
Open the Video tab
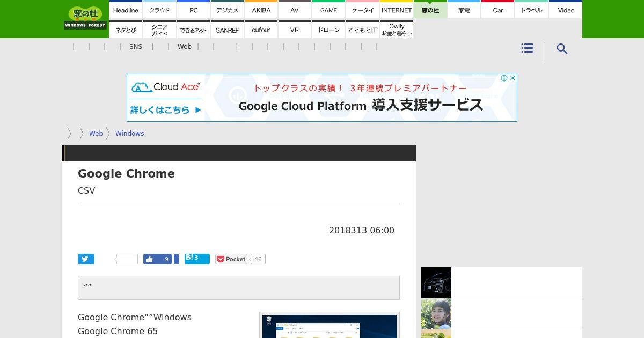(x=566, y=10)
